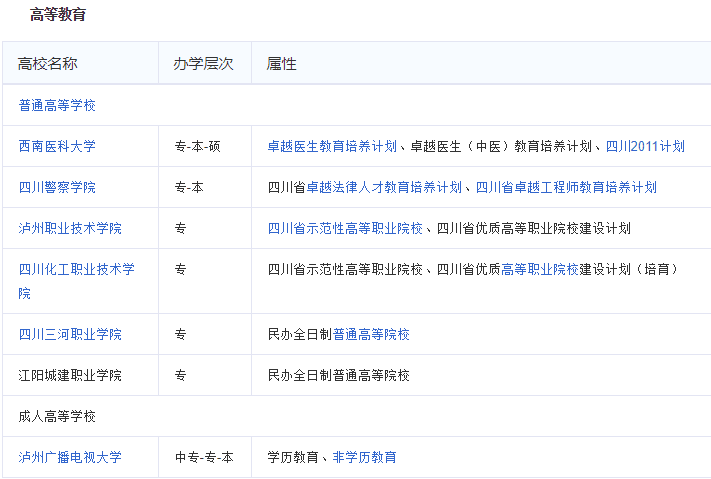
Task: Click the 属性 column header
Action: 282,64
